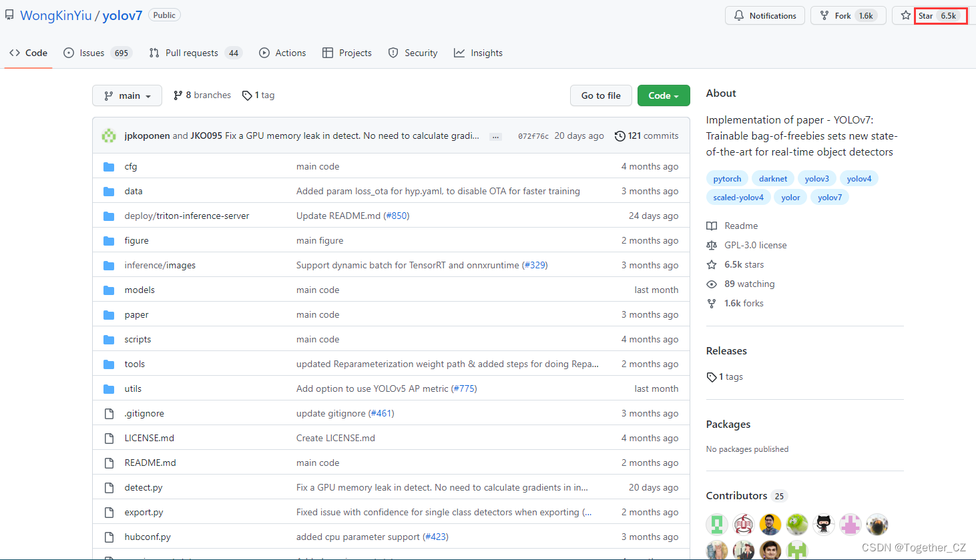Screen dimensions: 976x560
Task: Select the pytorch topic tag
Action: tap(727, 178)
